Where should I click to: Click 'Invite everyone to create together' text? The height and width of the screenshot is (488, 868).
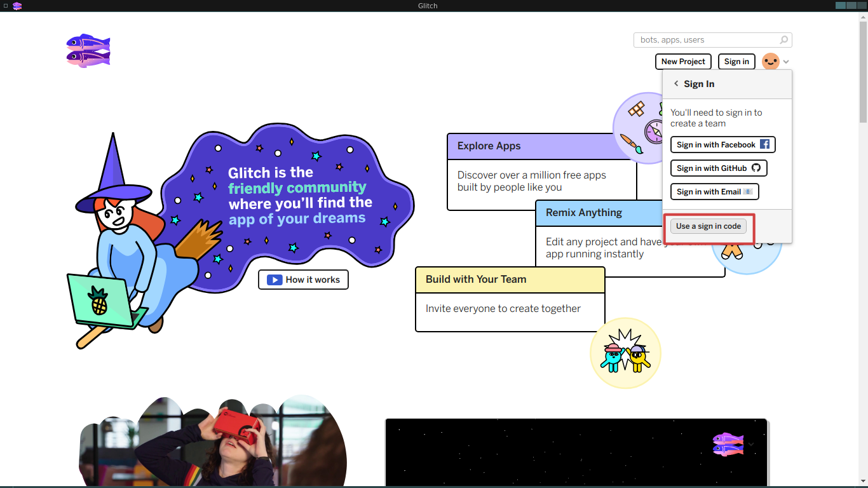tap(503, 309)
